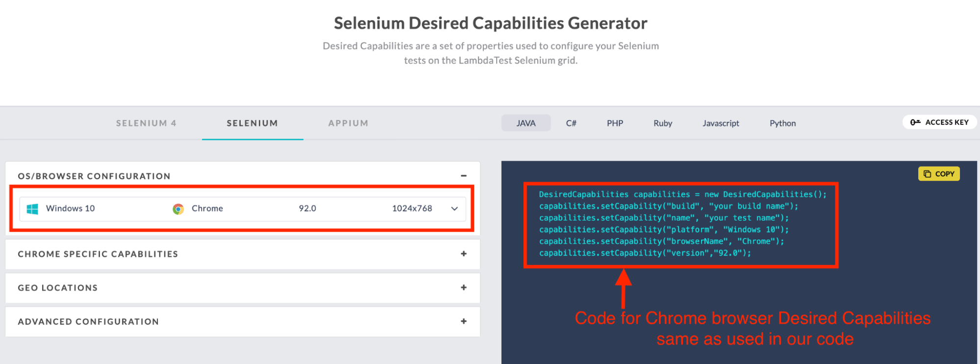Collapse OS/Browser Configuration with minus icon
The image size is (980, 364).
(464, 175)
